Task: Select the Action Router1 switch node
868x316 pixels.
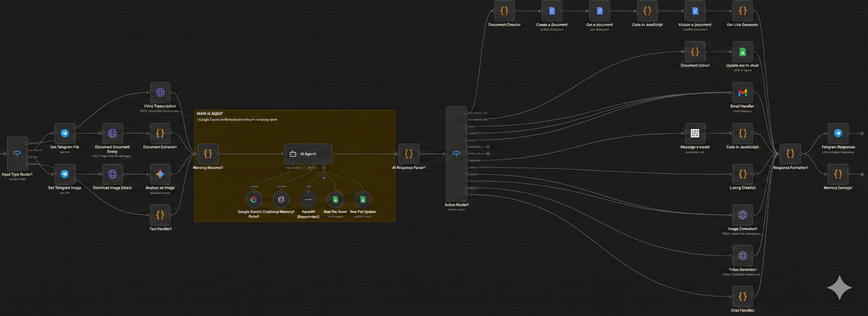Action: coord(456,153)
